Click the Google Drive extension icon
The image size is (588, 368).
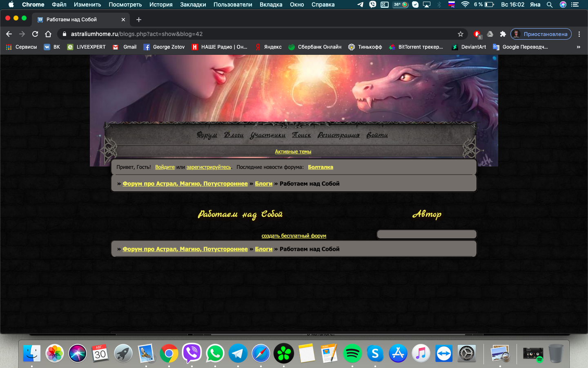tap(490, 34)
